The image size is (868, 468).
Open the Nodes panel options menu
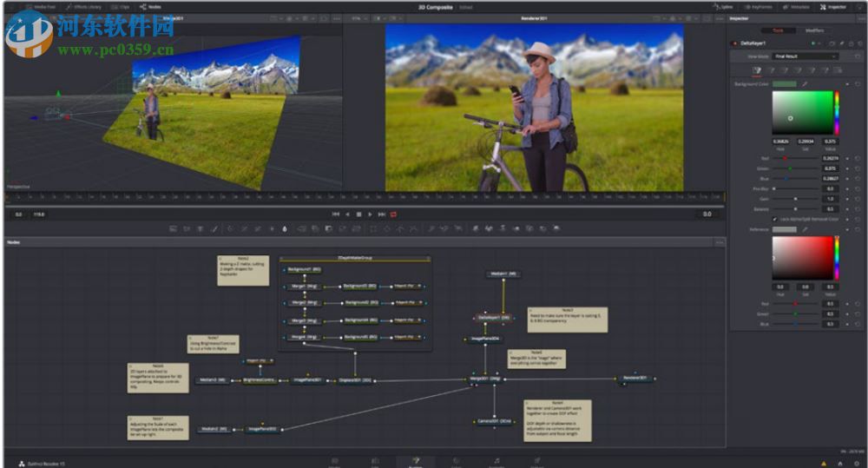(x=719, y=242)
